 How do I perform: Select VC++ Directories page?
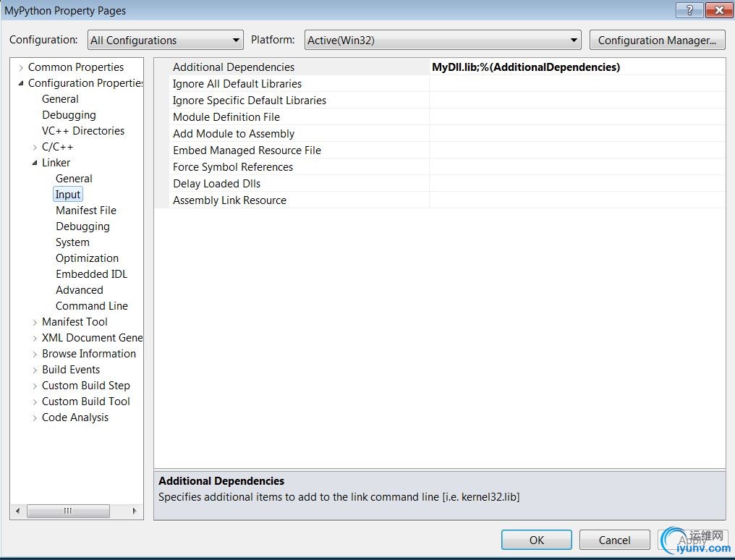(83, 131)
